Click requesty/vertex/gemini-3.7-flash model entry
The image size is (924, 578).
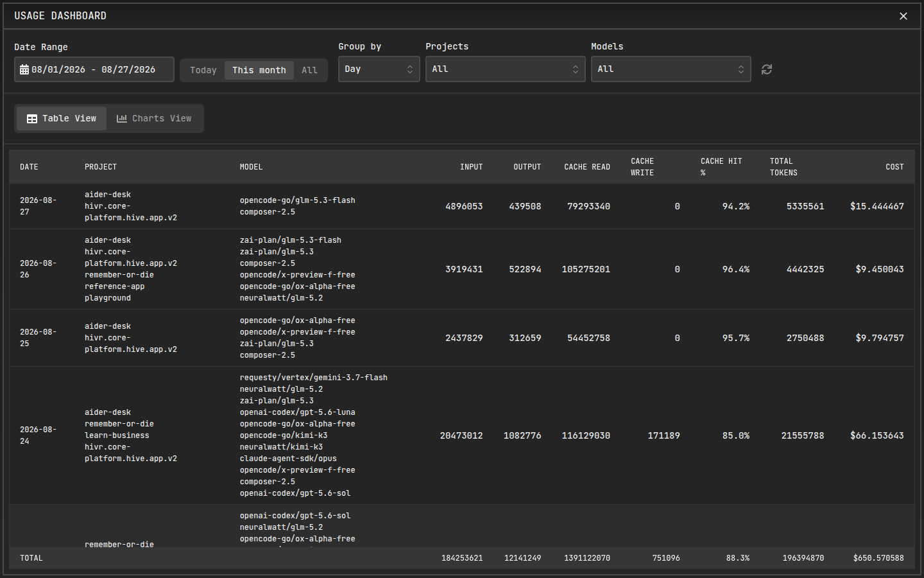click(x=314, y=378)
